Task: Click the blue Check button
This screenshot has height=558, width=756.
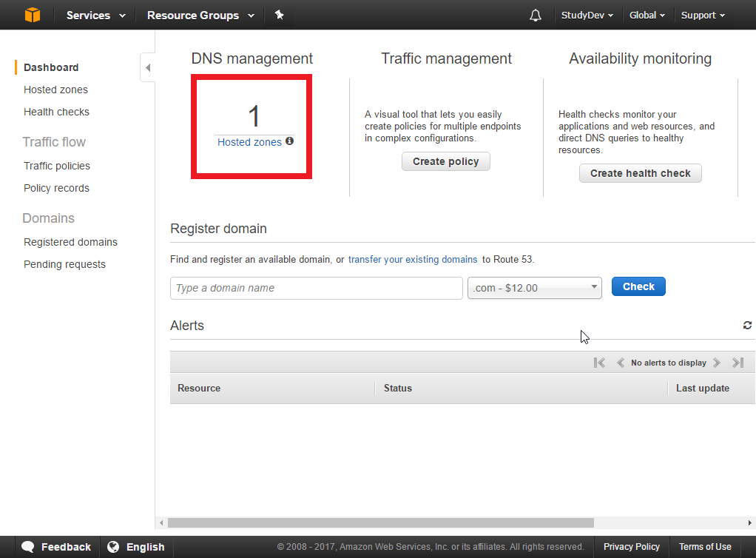Action: [x=638, y=286]
